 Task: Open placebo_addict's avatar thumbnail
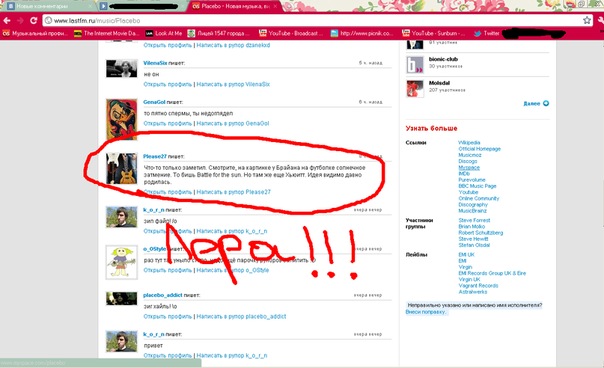click(x=121, y=299)
